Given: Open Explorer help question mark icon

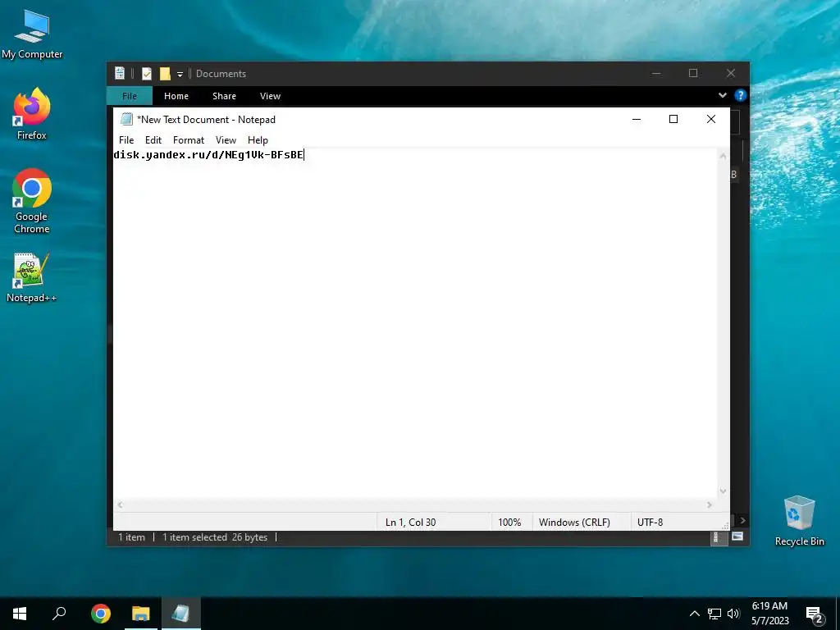Looking at the screenshot, I should pyautogui.click(x=741, y=95).
